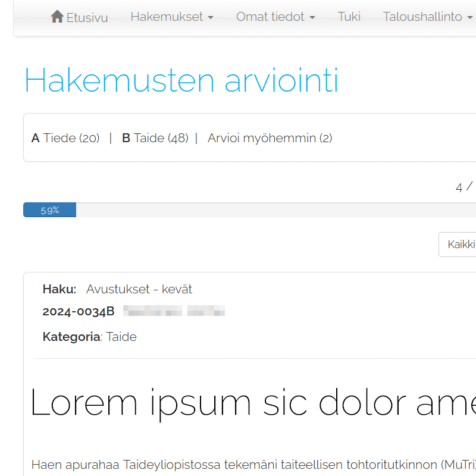This screenshot has width=476, height=476.
Task: Select the A Tiede (20) category
Action: (x=65, y=138)
